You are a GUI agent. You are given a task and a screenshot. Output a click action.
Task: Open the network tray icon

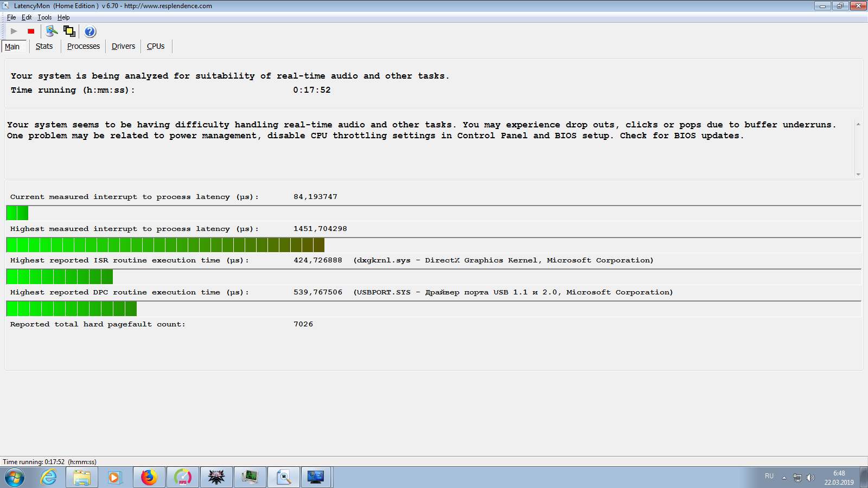click(797, 478)
